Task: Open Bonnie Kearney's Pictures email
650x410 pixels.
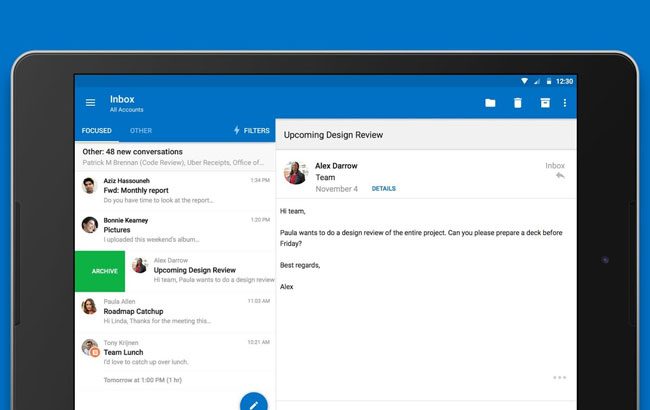Action: 175,230
